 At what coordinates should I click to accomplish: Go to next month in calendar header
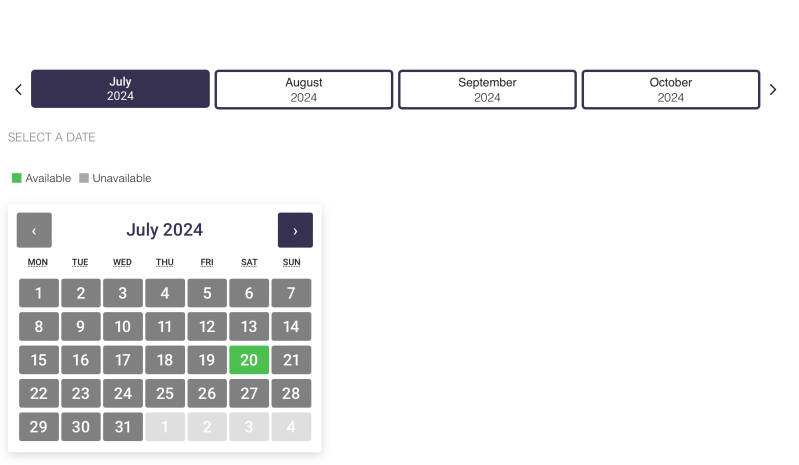(x=295, y=230)
